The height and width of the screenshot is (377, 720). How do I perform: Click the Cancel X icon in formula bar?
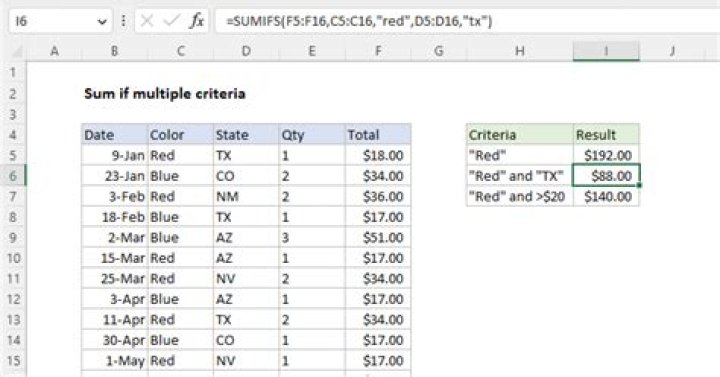[x=147, y=21]
